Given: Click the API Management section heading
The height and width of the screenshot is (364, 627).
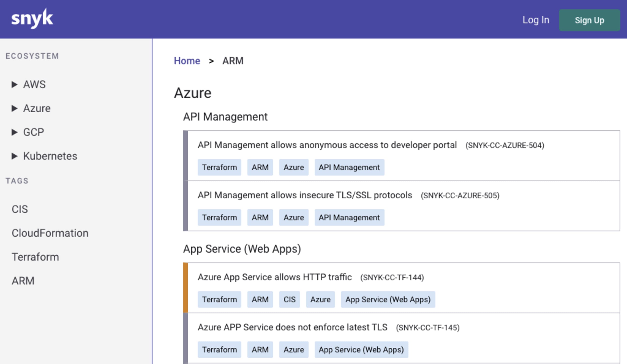Looking at the screenshot, I should point(225,117).
